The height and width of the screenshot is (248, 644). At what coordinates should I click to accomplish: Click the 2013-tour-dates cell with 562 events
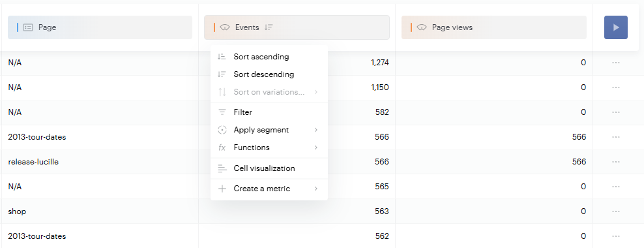pyautogui.click(x=37, y=236)
